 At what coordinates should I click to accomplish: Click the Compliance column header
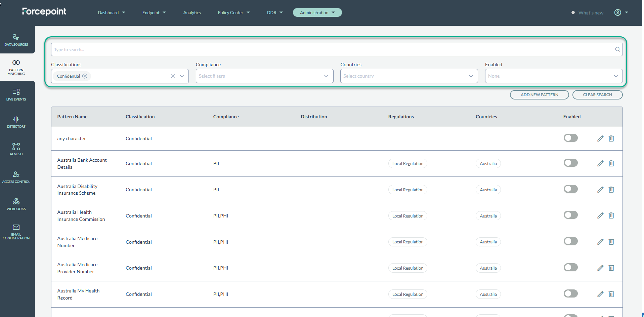[x=226, y=117]
